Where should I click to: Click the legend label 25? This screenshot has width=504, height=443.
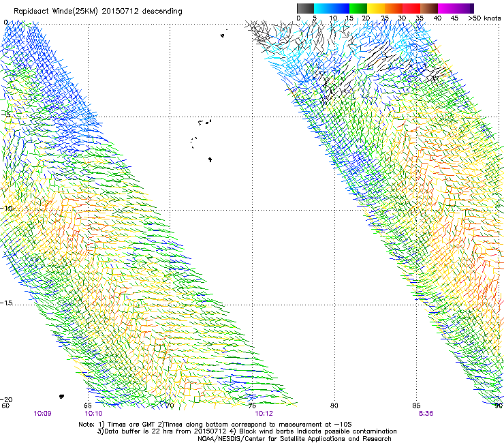[385, 18]
